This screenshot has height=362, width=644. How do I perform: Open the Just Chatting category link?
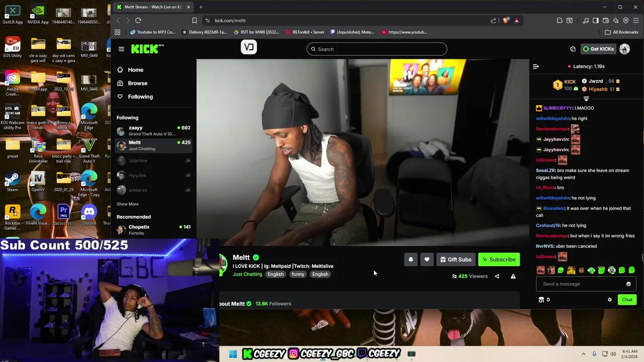[247, 275]
